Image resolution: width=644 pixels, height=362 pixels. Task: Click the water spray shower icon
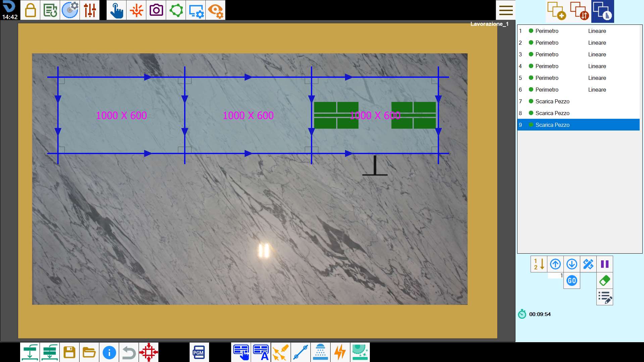tap(320, 352)
